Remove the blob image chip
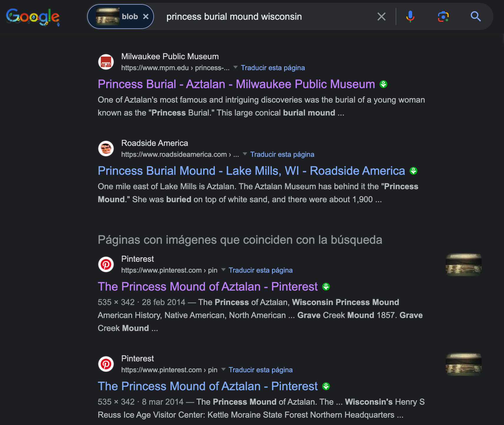The image size is (504, 425). [146, 17]
